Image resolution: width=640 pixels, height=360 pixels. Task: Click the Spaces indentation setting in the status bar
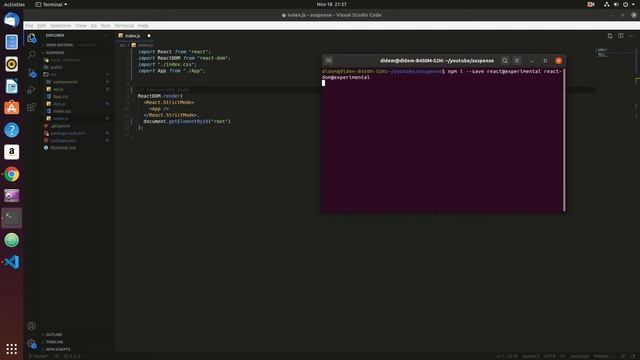531,356
